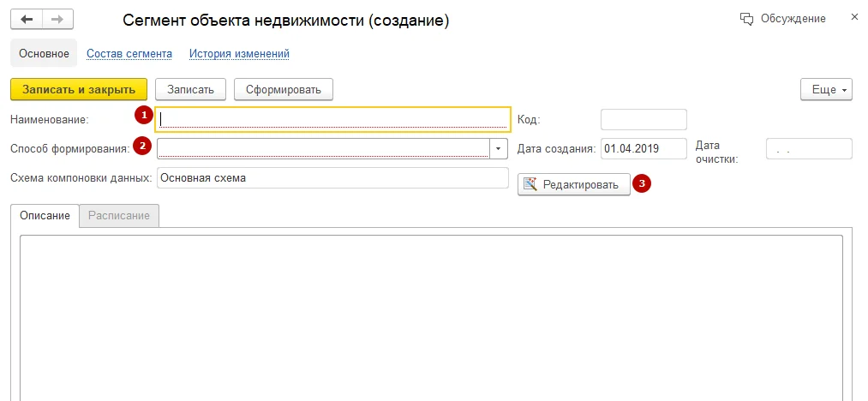
Task: Click the red callout marker number 2
Action: [x=144, y=146]
